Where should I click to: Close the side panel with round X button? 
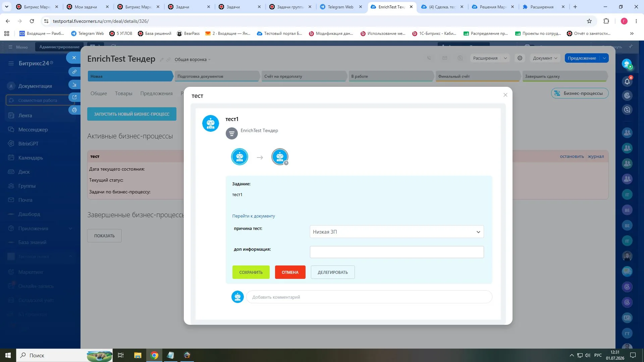click(74, 58)
